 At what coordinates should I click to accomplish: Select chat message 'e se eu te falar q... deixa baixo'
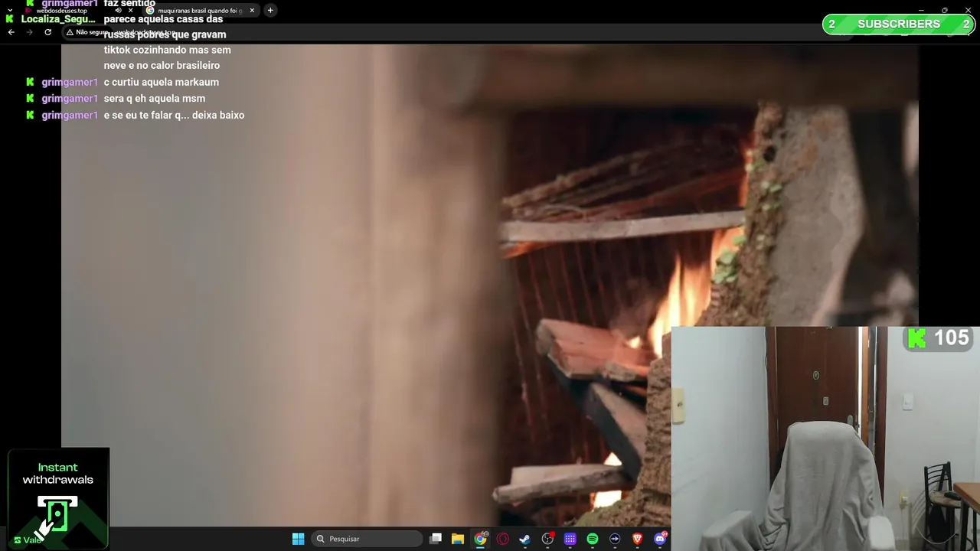pyautogui.click(x=175, y=116)
